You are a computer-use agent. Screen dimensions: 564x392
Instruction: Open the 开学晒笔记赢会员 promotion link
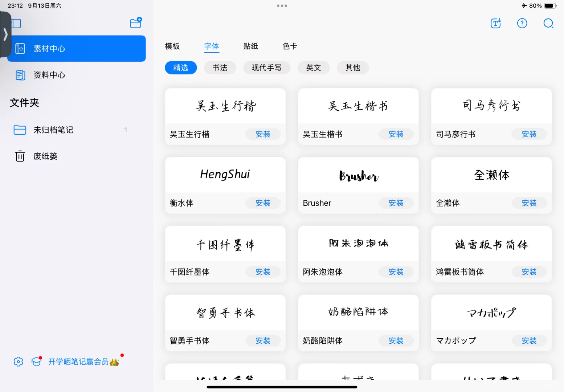pyautogui.click(x=83, y=362)
